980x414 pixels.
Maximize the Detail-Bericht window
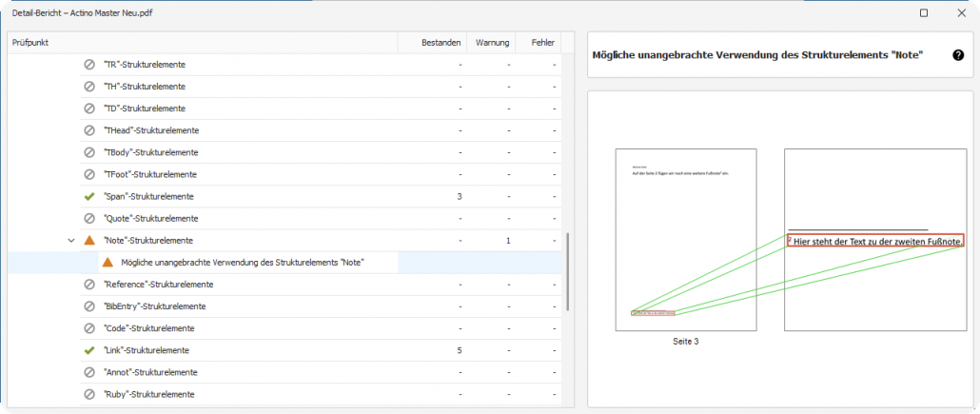point(924,13)
